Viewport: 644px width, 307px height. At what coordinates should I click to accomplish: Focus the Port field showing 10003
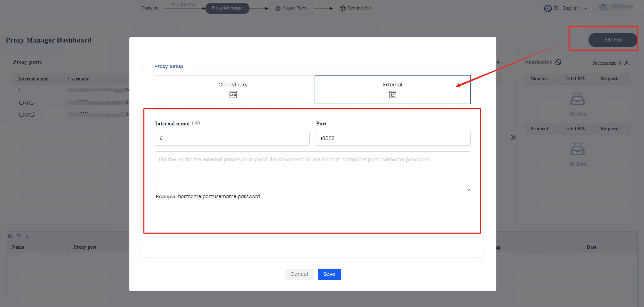tap(393, 139)
